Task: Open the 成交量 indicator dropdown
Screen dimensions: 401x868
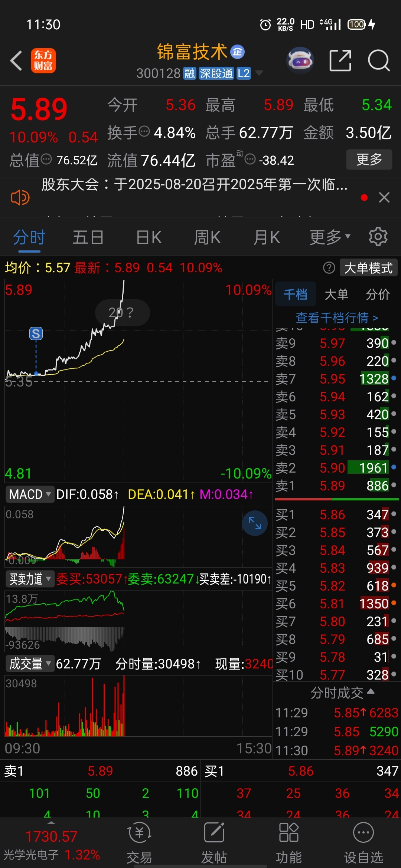Action: [30, 664]
